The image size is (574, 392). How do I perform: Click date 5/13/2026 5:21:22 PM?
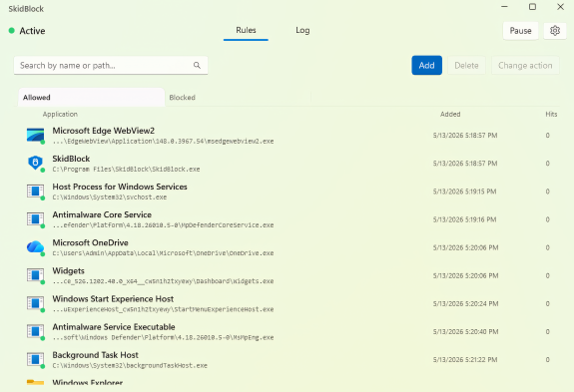click(465, 359)
